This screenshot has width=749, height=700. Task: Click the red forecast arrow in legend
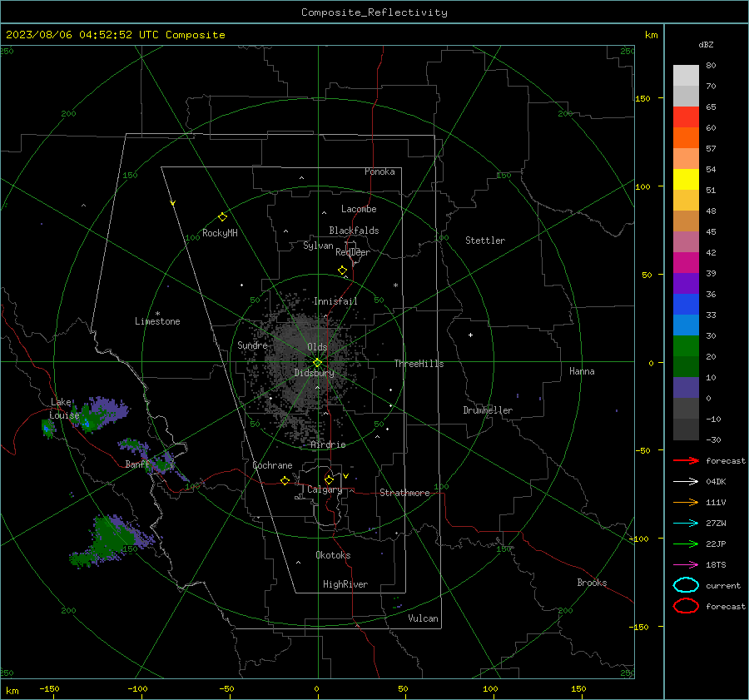pos(686,460)
